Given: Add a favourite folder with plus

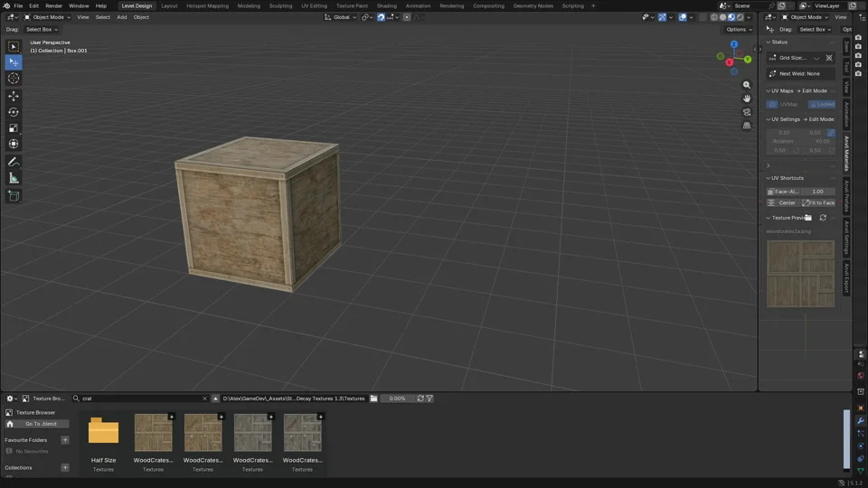Looking at the screenshot, I should [65, 440].
